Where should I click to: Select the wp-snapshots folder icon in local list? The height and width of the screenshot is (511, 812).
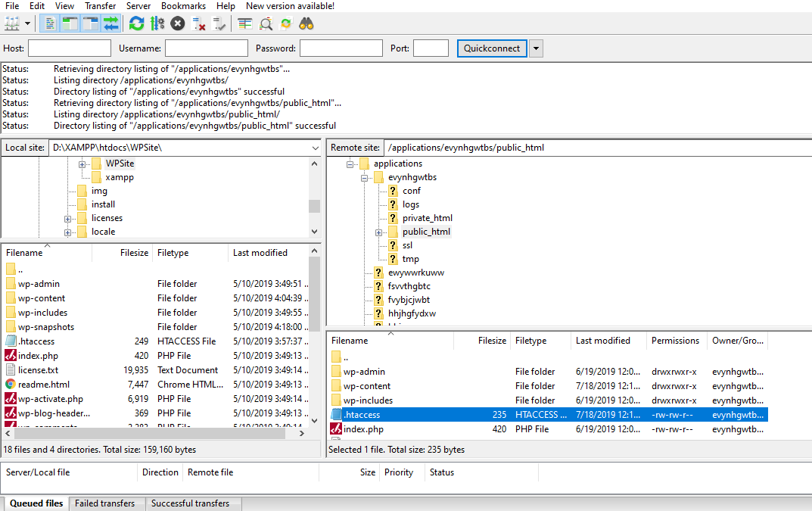click(11, 327)
